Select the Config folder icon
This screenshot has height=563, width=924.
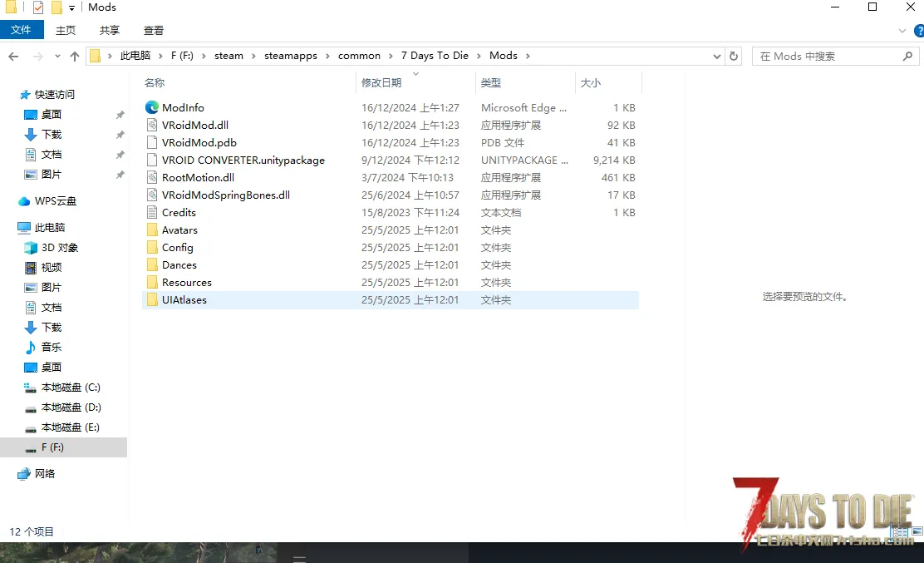(x=152, y=247)
